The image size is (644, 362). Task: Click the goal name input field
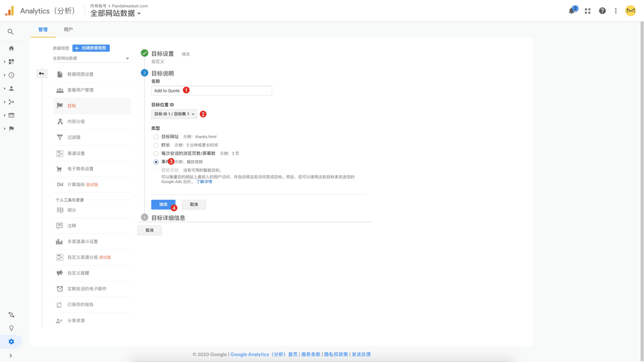pyautogui.click(x=211, y=90)
